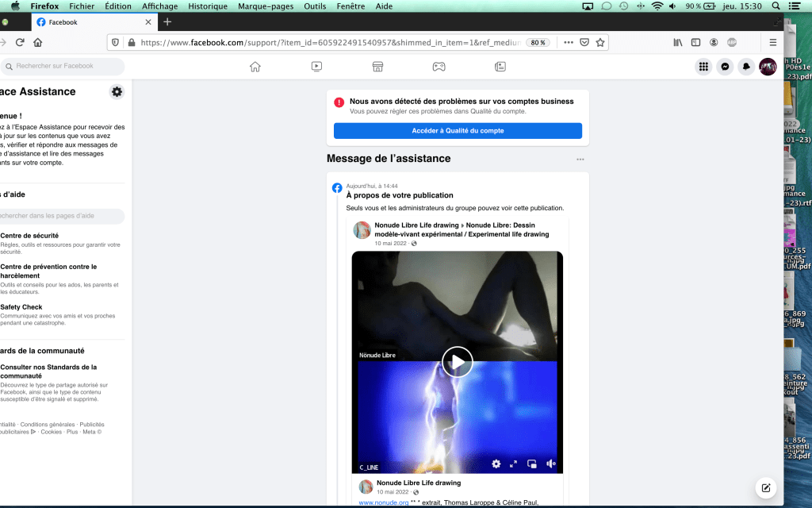Play the video in the post
The image size is (812, 508).
pyautogui.click(x=458, y=362)
